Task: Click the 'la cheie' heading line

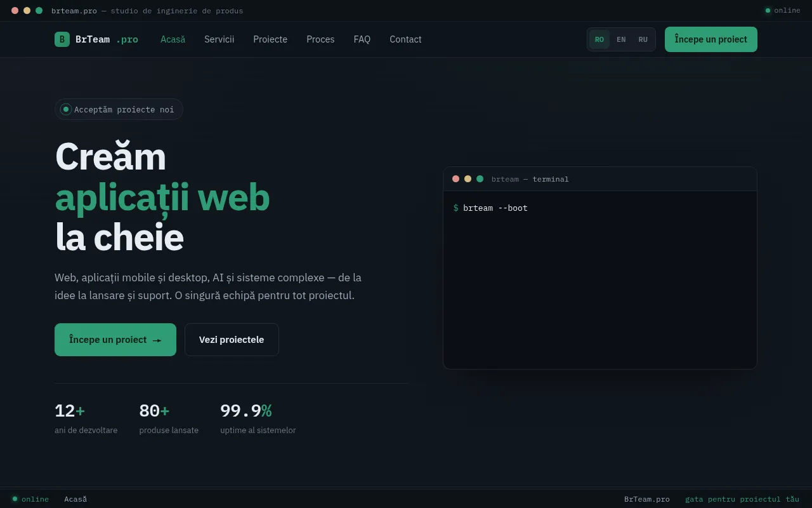Action: point(119,237)
